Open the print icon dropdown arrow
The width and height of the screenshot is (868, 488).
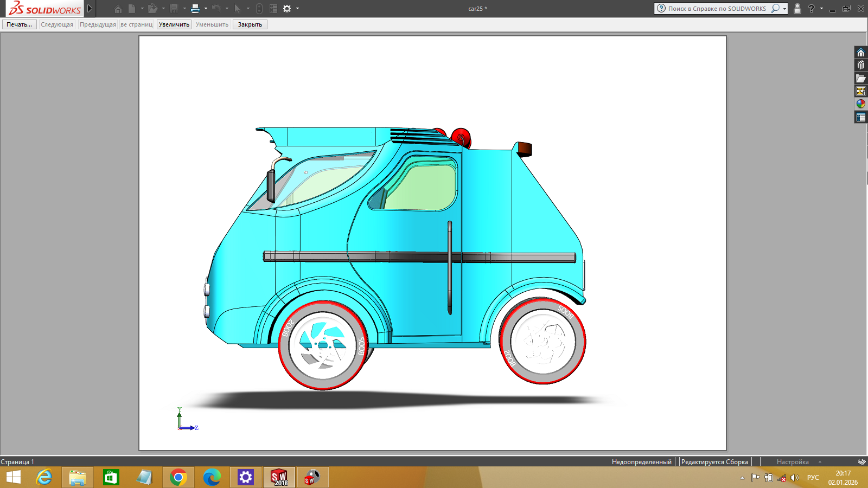(206, 9)
